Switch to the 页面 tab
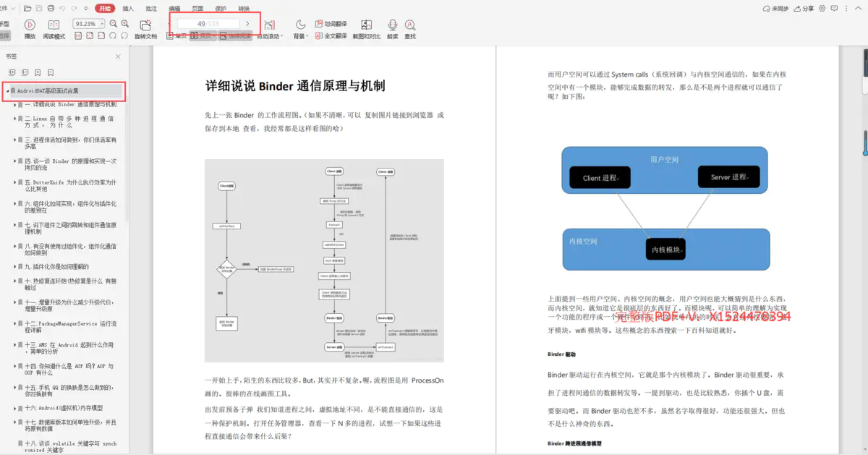 (x=197, y=9)
